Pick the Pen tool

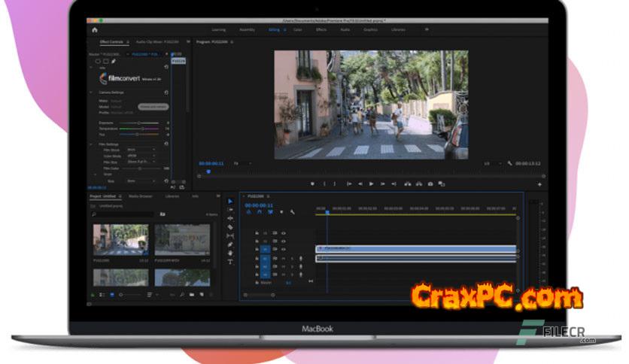(230, 244)
